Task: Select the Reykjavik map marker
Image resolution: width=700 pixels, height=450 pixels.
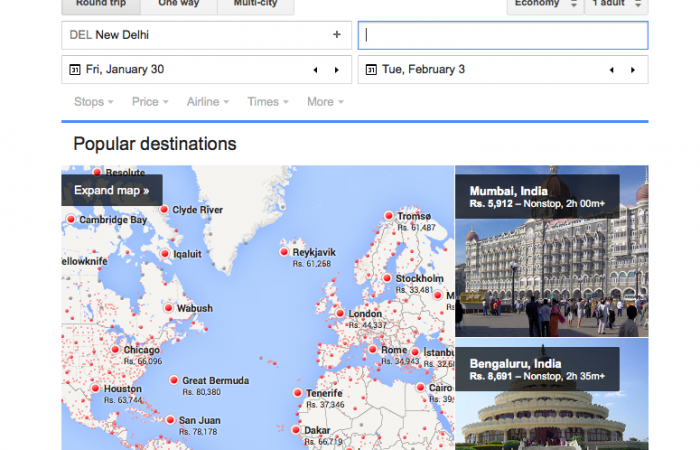Action: (284, 252)
